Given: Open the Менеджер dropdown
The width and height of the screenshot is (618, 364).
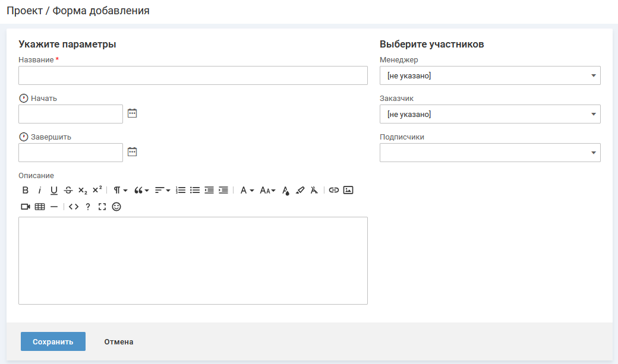Looking at the screenshot, I should 490,75.
